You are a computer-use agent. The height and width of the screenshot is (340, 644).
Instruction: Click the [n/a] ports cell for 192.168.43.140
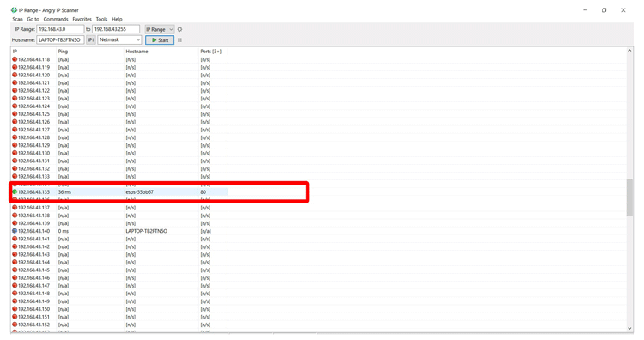pyautogui.click(x=206, y=231)
